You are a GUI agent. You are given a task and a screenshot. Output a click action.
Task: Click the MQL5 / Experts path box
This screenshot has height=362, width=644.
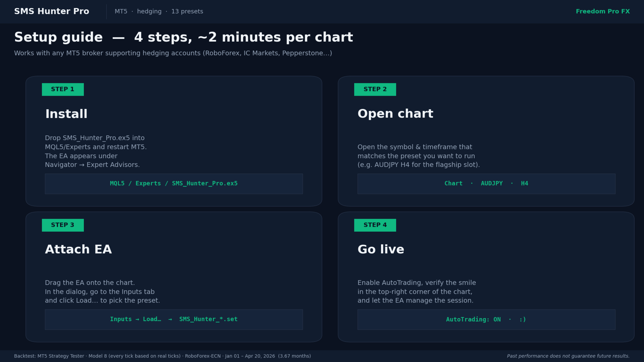tap(174, 184)
